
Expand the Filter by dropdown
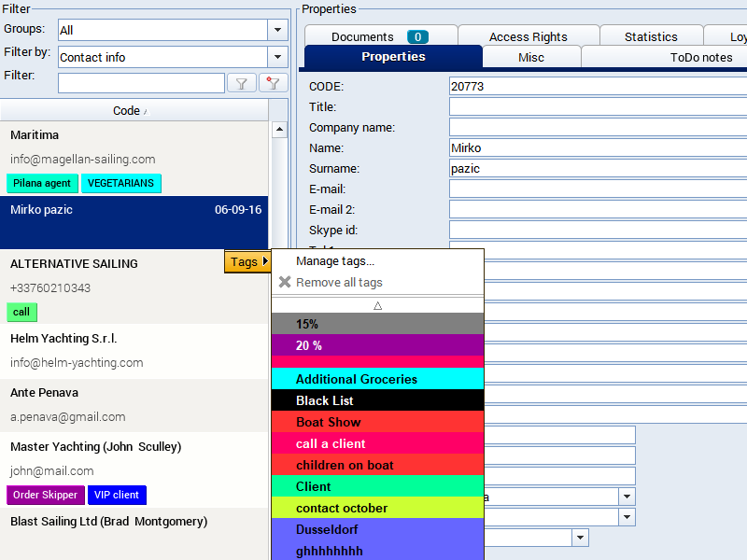point(277,57)
